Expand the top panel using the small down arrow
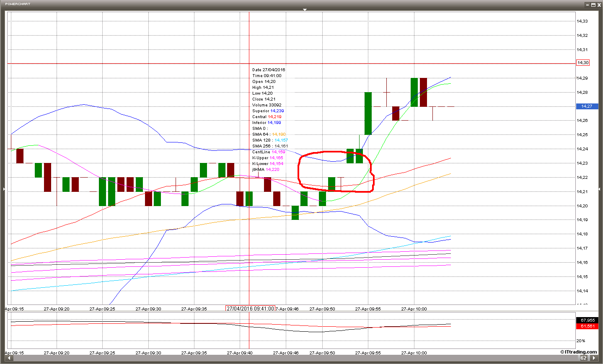Screen dimensions: 603x364 305,10
